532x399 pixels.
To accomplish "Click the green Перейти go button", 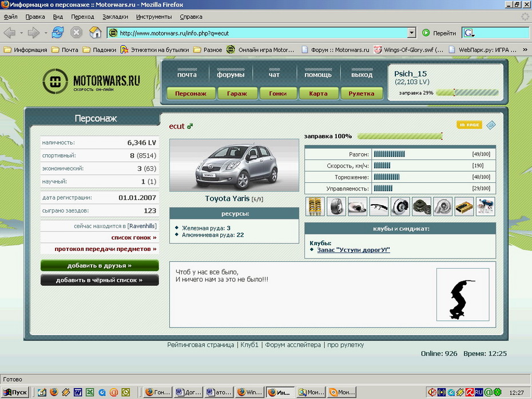I will point(439,33).
